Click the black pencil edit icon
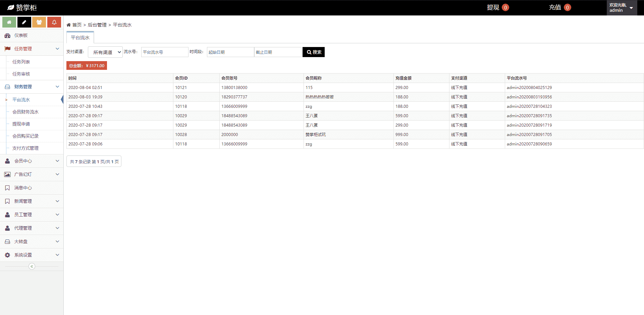This screenshot has width=644, height=315. 24,22
